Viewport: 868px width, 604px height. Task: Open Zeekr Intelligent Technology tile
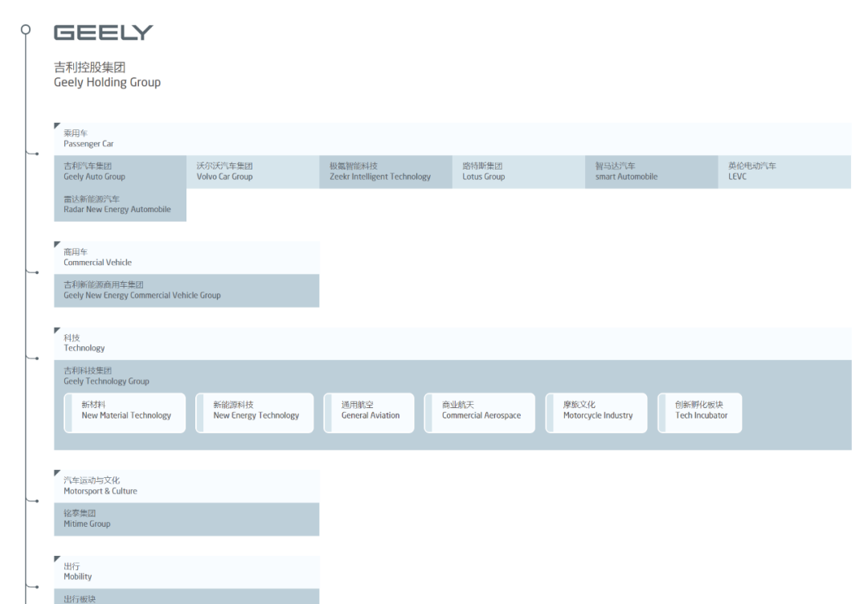[386, 172]
